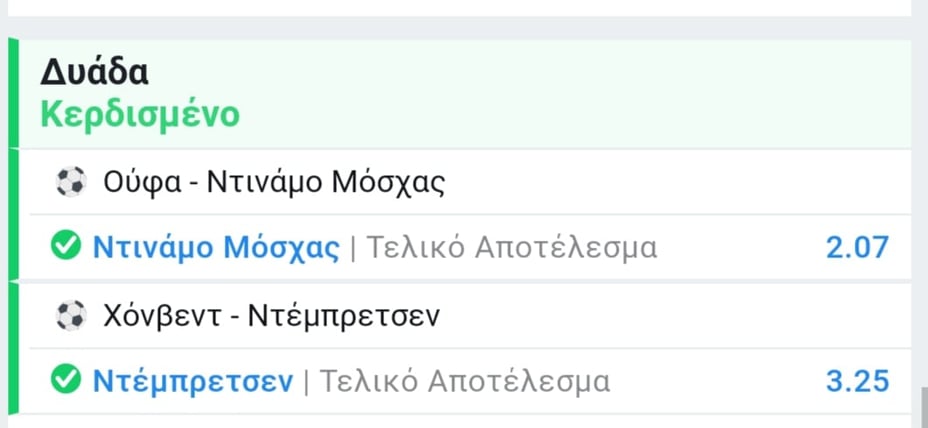Click the pipe separator after blue Ντινάμο Μόσχας
Image resolution: width=928 pixels, height=428 pixels.
(x=353, y=247)
